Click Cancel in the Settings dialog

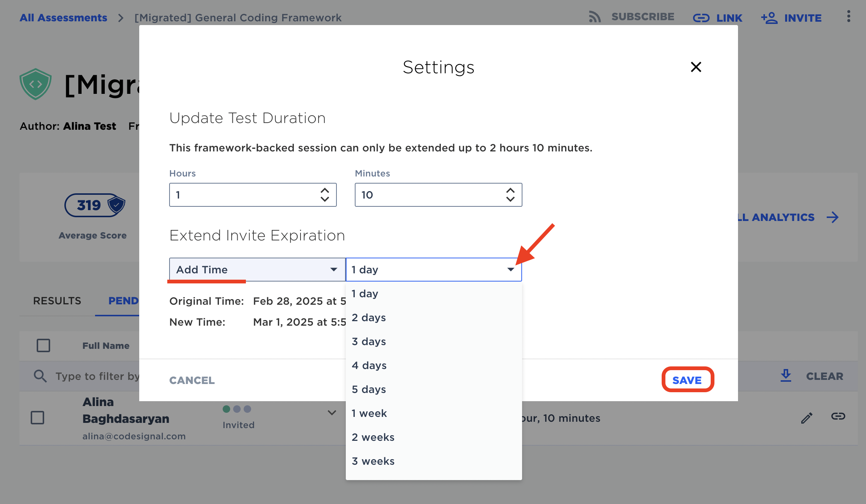(192, 380)
